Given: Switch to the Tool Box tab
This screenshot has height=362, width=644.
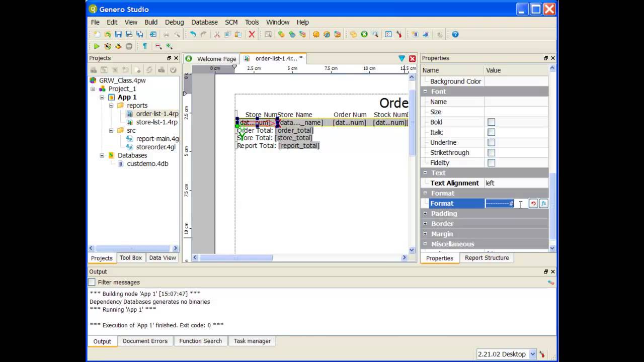Looking at the screenshot, I should 130,258.
